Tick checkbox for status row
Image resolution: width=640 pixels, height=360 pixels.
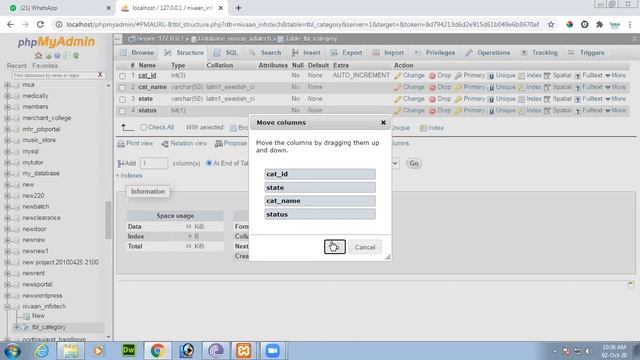click(122, 111)
